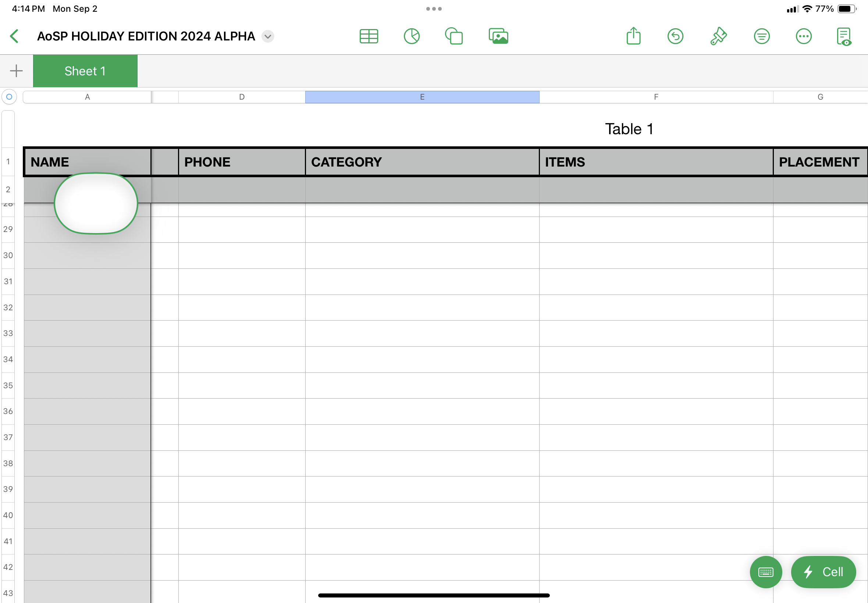The height and width of the screenshot is (603, 868).
Task: Select the CATEGORY header cell
Action: tap(422, 162)
